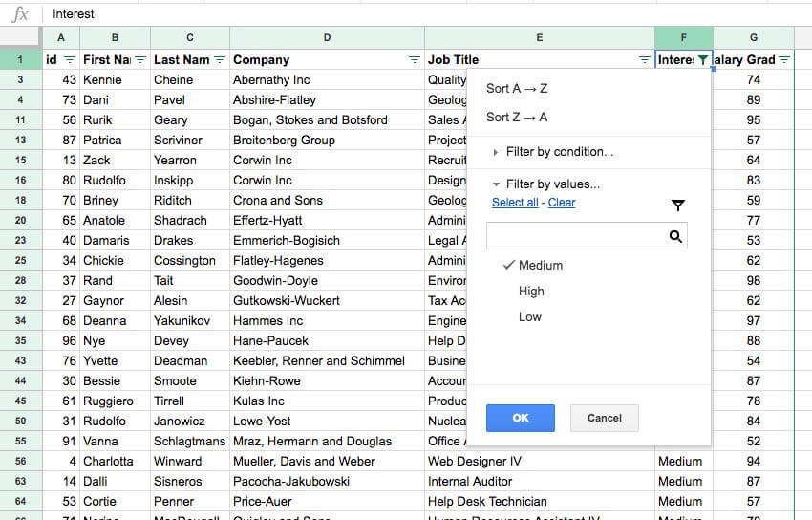
Task: Cancel the filter dialog
Action: (605, 418)
